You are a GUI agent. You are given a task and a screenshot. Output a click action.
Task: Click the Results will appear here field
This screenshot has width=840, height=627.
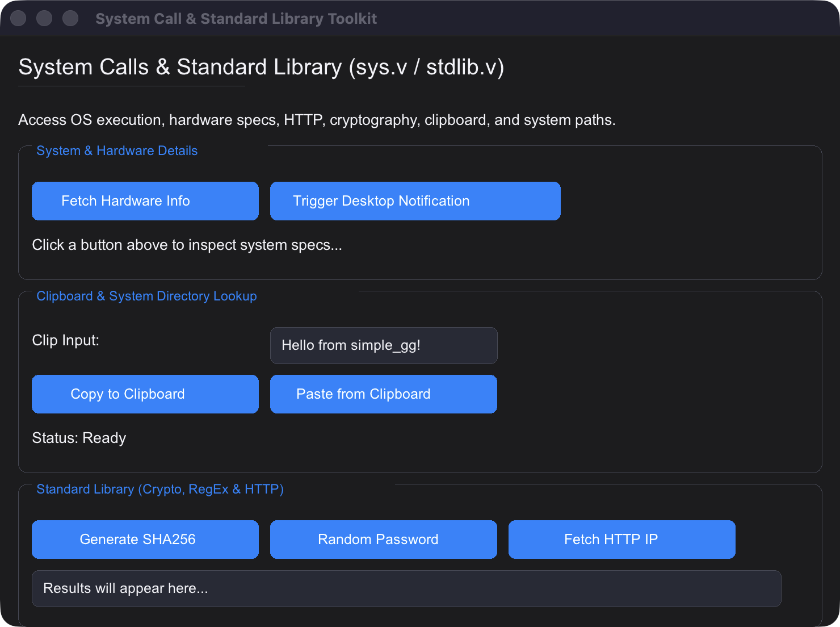406,588
